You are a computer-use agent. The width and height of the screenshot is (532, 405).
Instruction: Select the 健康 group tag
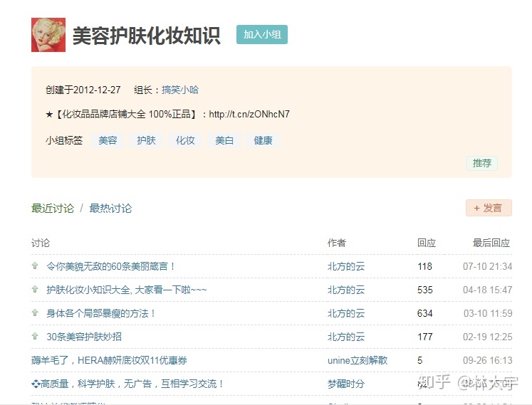coord(263,140)
